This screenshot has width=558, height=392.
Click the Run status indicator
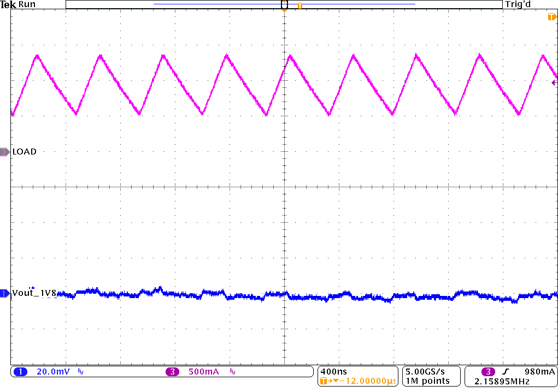pos(28,5)
